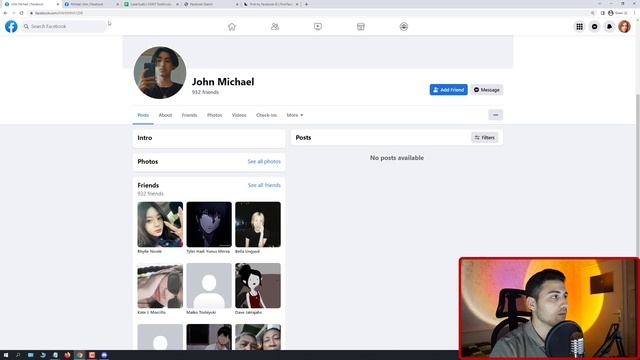Switch to the Videos tab
The width and height of the screenshot is (640, 360).
click(239, 115)
